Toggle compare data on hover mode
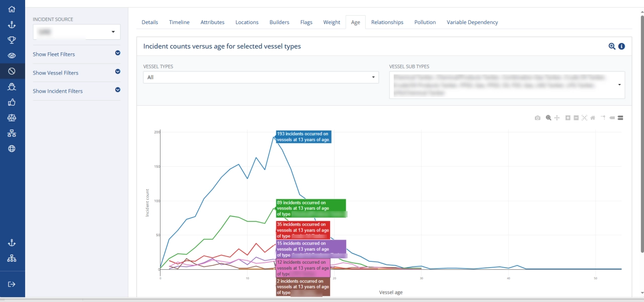644x302 pixels. click(620, 118)
